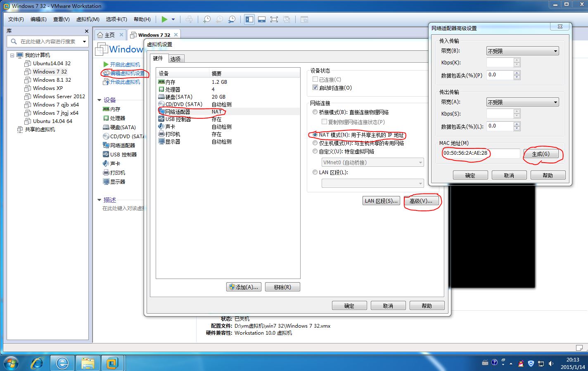The height and width of the screenshot is (371, 588).
Task: Select the LAN 区段(L) radio button
Action: coord(315,172)
